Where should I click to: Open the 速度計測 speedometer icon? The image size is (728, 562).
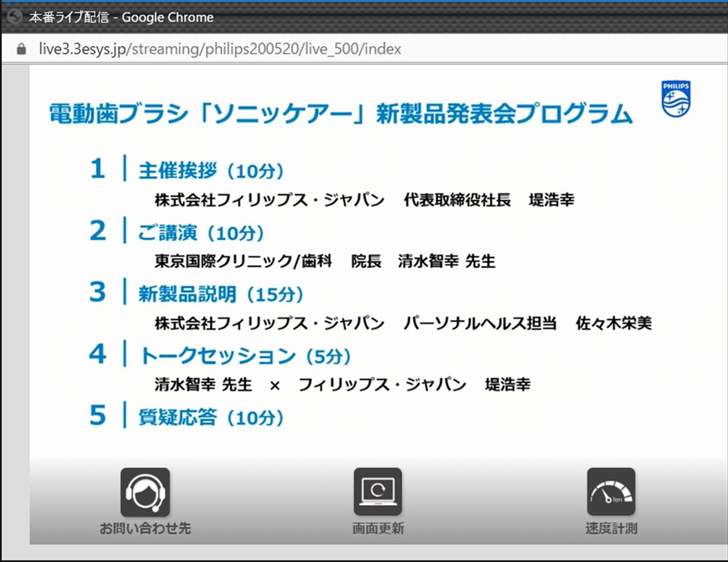click(x=611, y=492)
